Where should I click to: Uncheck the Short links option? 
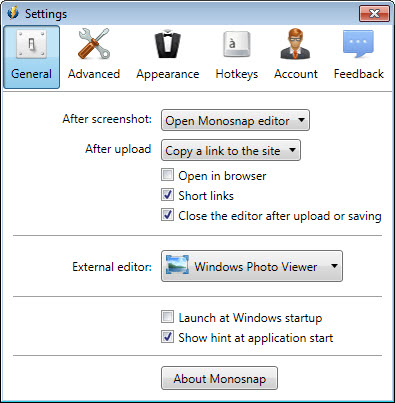coord(167,195)
